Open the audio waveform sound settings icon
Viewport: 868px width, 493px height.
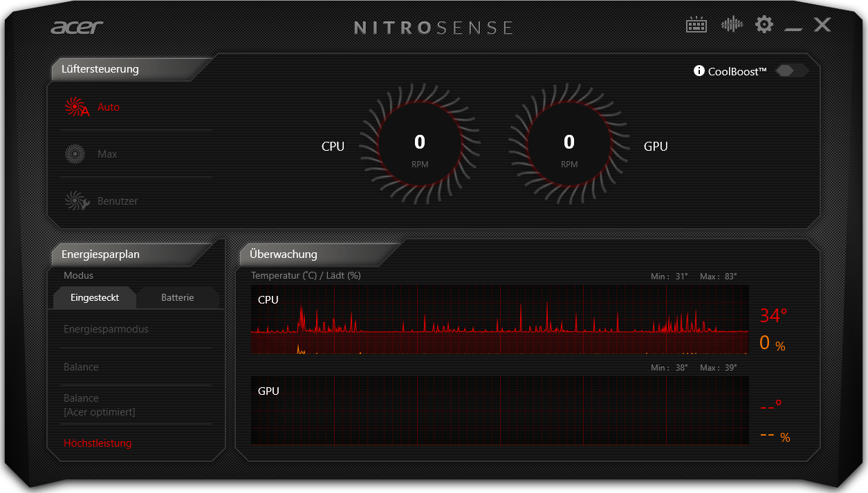[732, 25]
